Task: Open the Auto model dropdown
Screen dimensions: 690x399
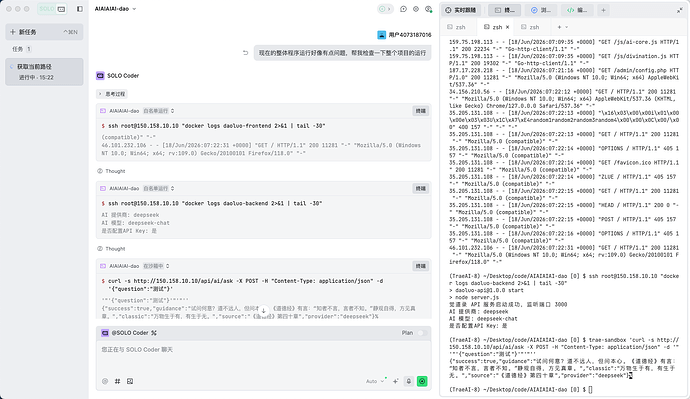Action: click(x=375, y=381)
